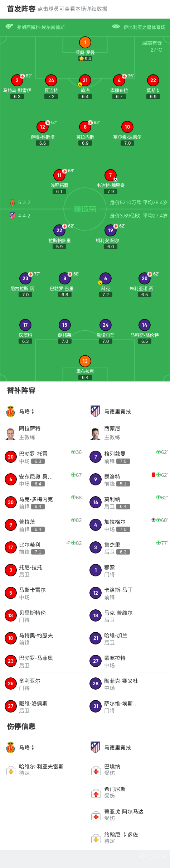Viewport: 170px width, 868px height.
Task: Click referee name 弗朗西斯科-埃尔南德斯
Action: pos(41,27)
